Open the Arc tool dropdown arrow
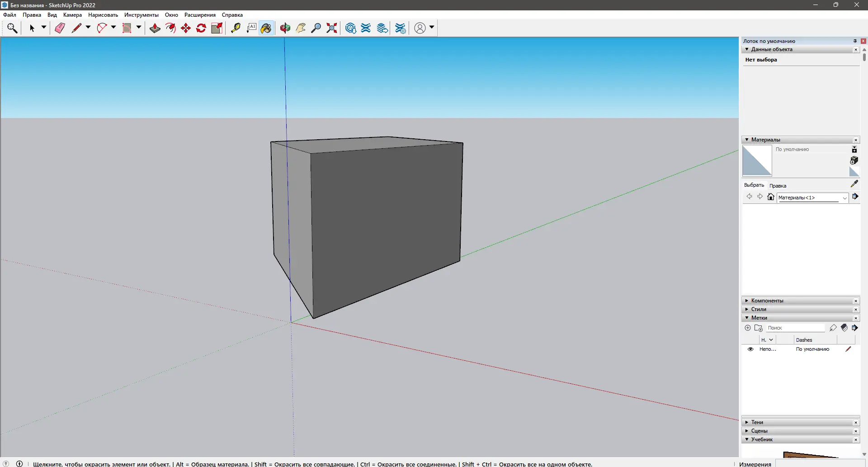This screenshot has height=467, width=868. pyautogui.click(x=113, y=28)
